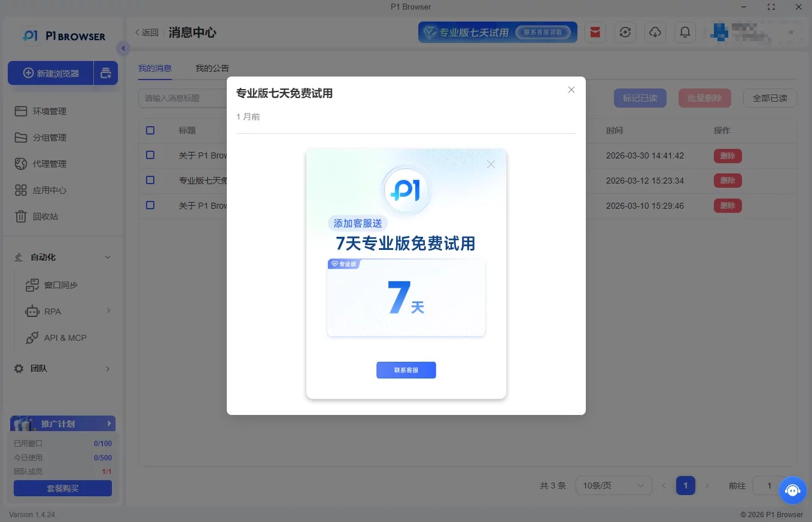Screen dimensions: 812x522
Task: Delete the message dated 2026-03-10 15:29:46
Action: pos(728,206)
